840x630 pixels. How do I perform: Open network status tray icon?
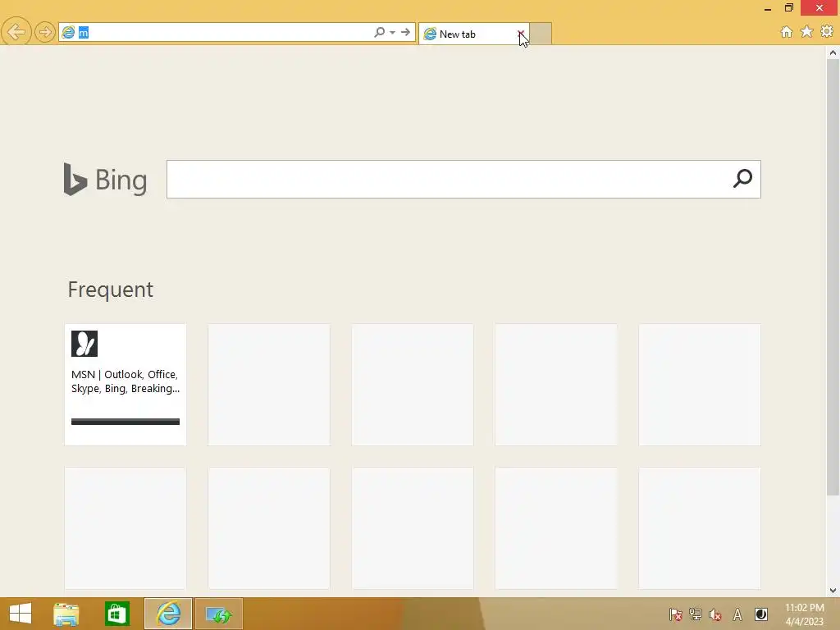[696, 614]
